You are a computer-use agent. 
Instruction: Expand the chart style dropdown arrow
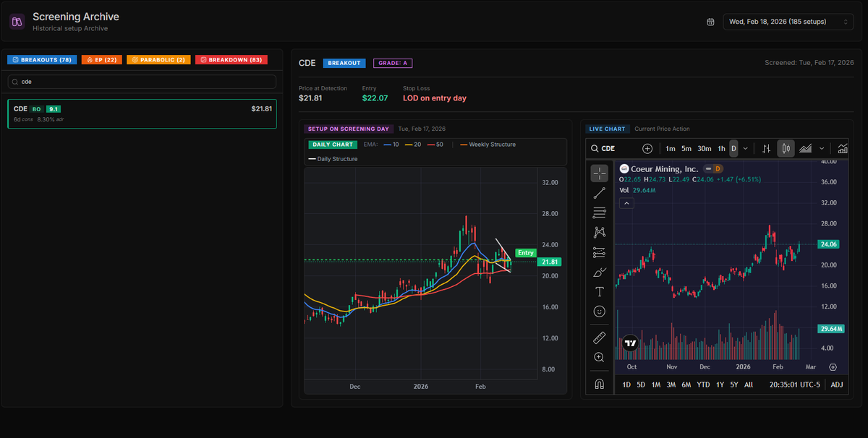tap(823, 148)
